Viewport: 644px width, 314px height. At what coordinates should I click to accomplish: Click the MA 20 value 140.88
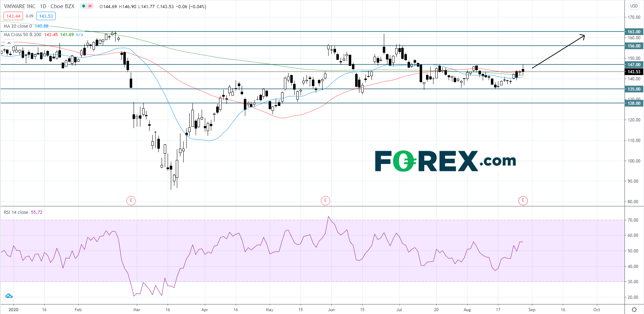coord(41,26)
